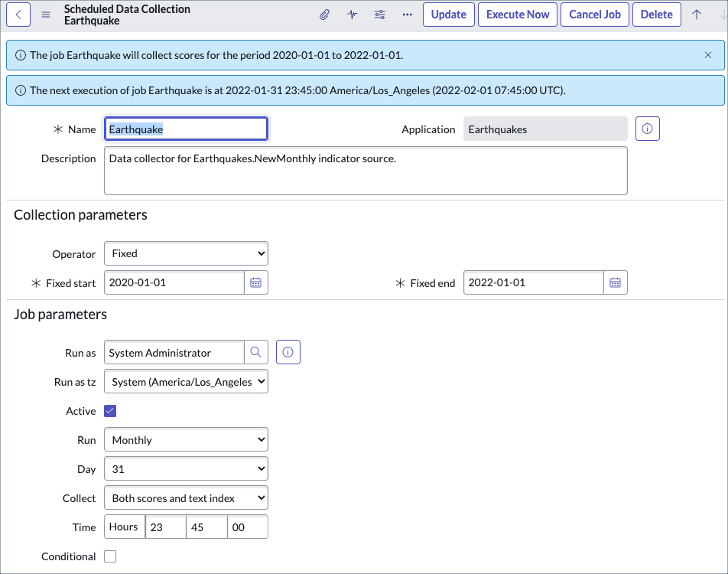
Task: Open the attachments paperclip icon
Action: (324, 14)
